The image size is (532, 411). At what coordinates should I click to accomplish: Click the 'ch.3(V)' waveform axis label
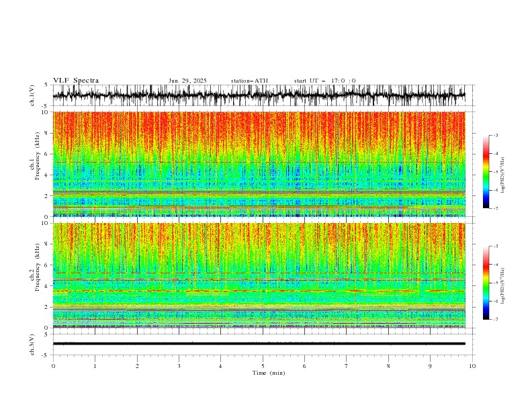(x=32, y=345)
